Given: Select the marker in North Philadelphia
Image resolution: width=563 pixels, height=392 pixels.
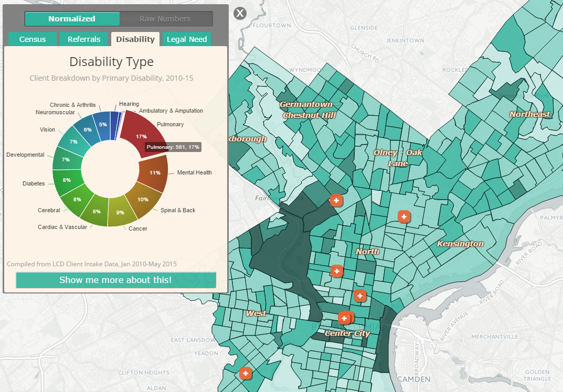Looking at the screenshot, I should click(337, 271).
